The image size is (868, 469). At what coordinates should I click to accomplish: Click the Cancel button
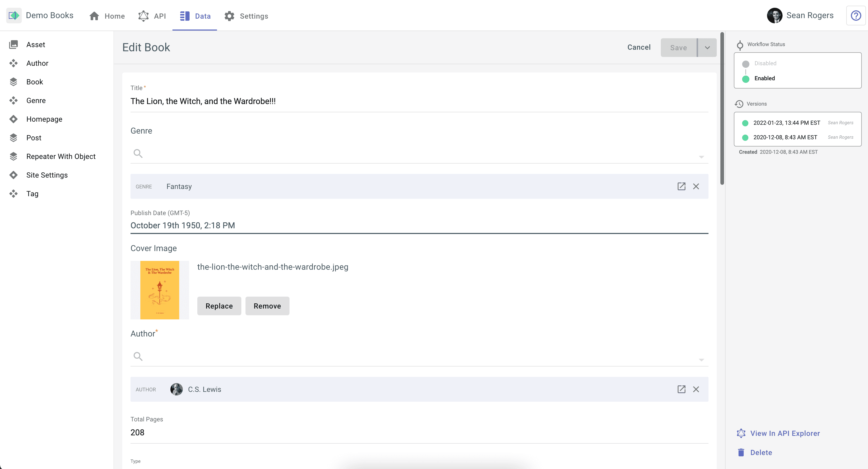click(x=639, y=47)
